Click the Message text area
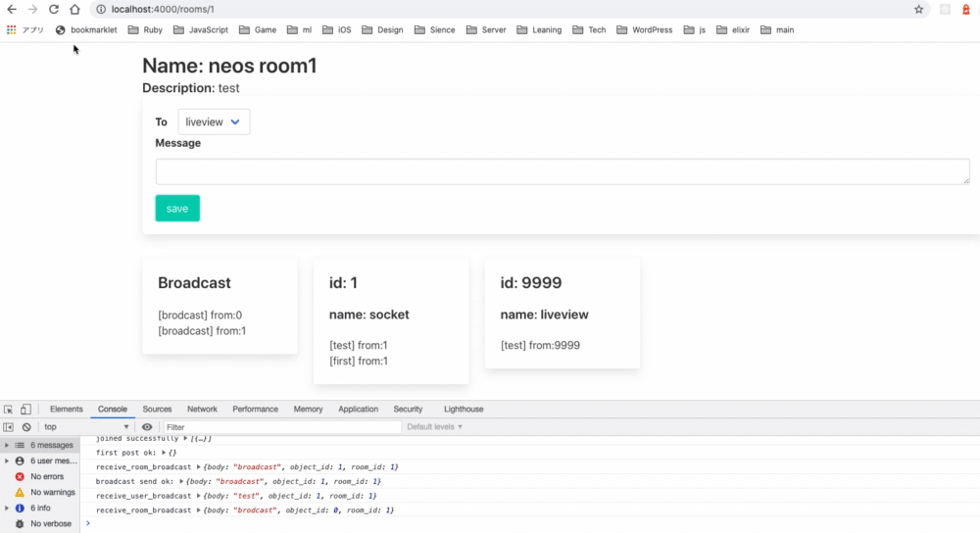 coord(563,171)
